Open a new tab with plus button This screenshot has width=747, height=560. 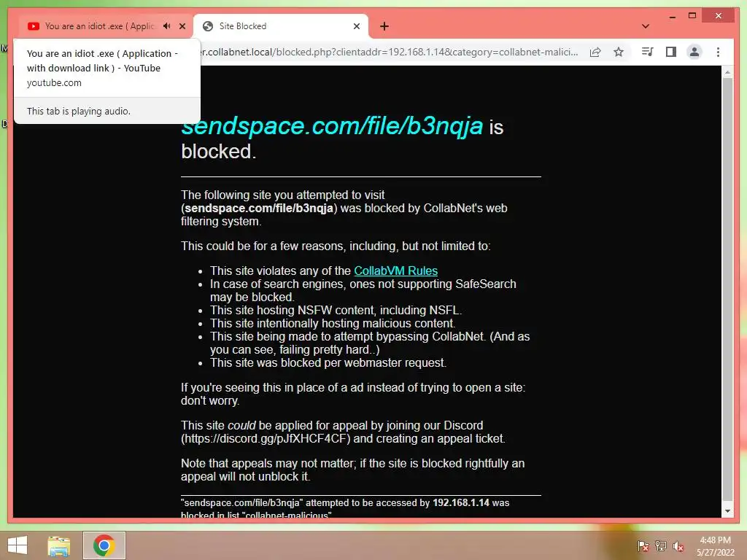(384, 26)
